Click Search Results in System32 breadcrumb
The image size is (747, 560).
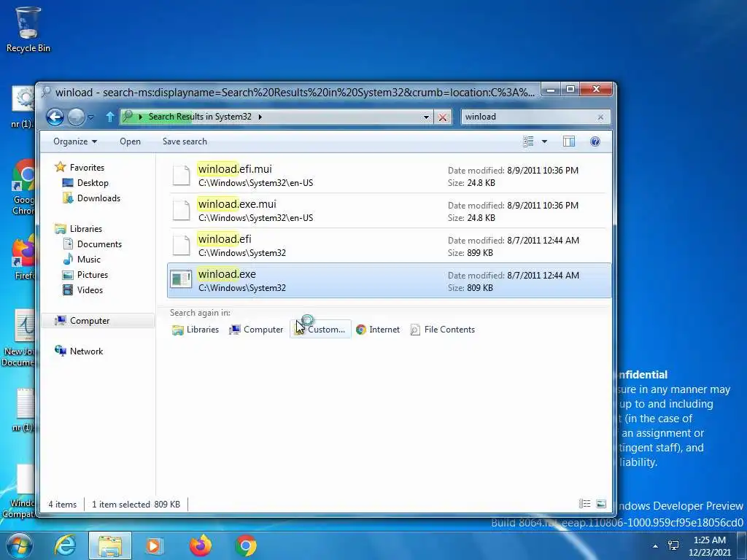(x=200, y=117)
